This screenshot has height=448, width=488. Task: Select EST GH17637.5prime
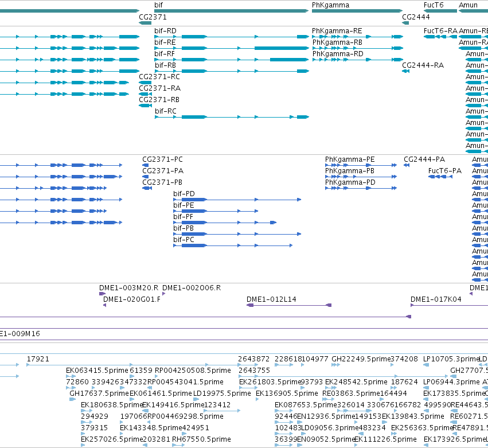pos(72,399)
